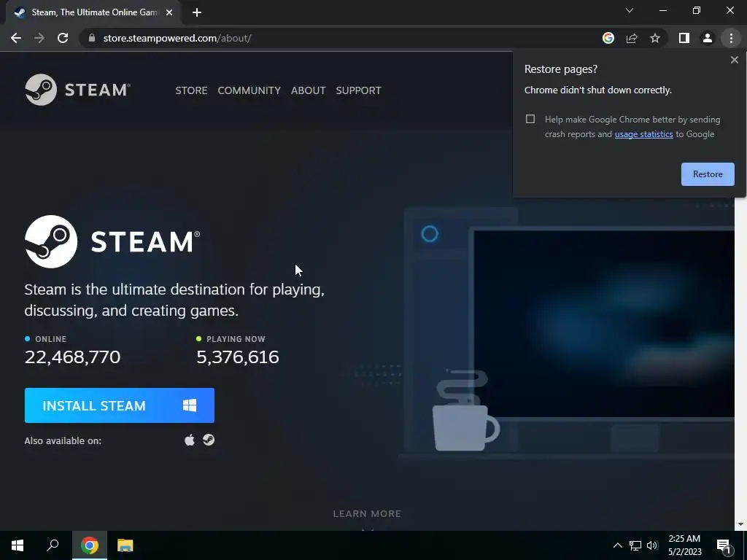Screen dimensions: 747x560
Task: Enable sending crash reports checkbox
Action: point(530,119)
